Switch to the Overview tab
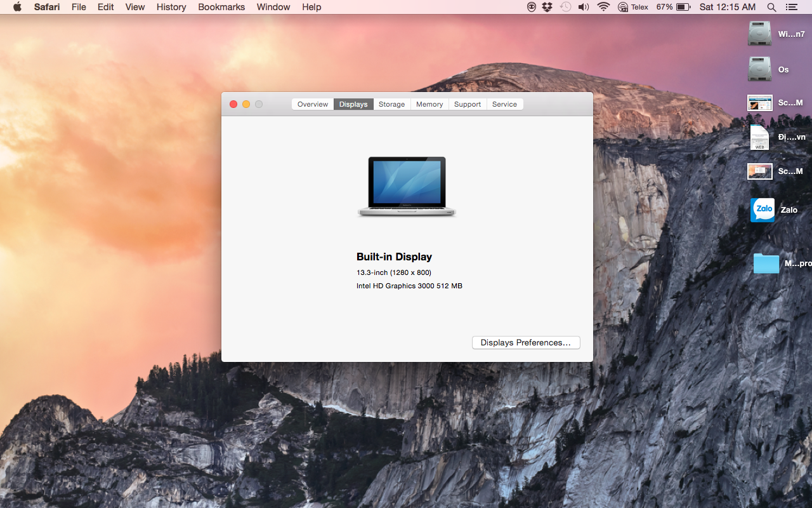 click(313, 104)
